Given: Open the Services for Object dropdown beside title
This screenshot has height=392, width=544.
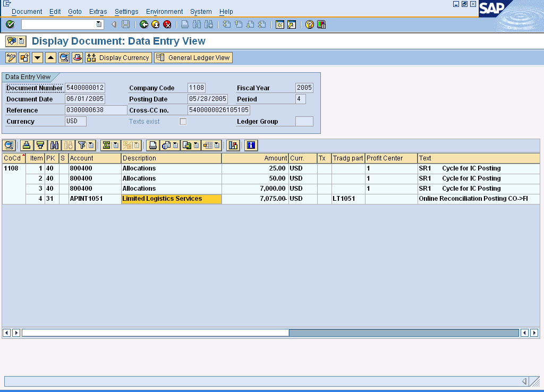Looking at the screenshot, I should [x=21, y=41].
